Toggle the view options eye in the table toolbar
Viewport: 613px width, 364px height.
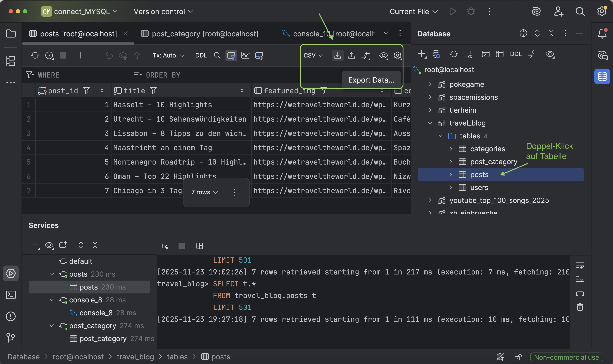pos(383,56)
